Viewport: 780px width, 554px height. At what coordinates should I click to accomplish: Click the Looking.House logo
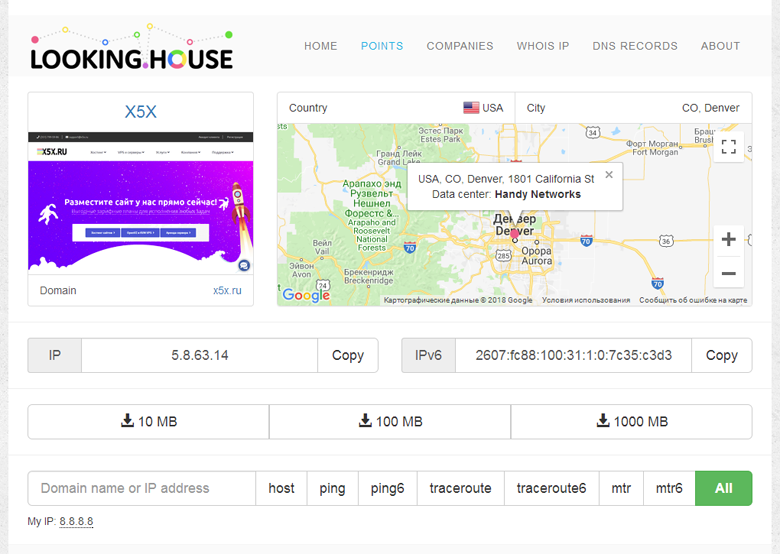(x=132, y=47)
